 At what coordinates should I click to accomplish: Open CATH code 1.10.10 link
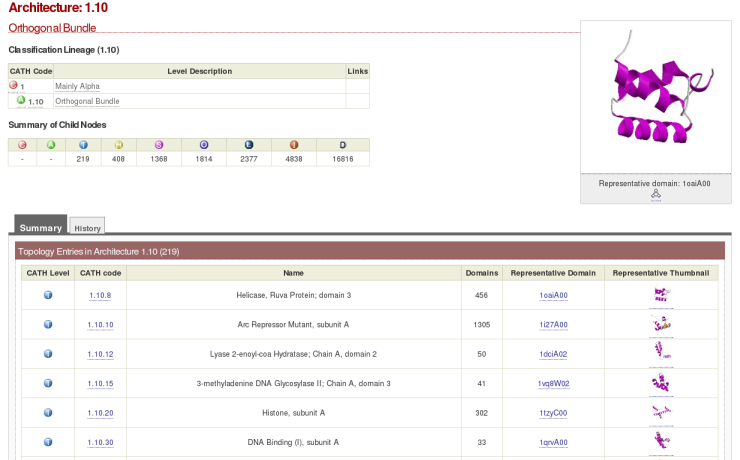pos(101,325)
